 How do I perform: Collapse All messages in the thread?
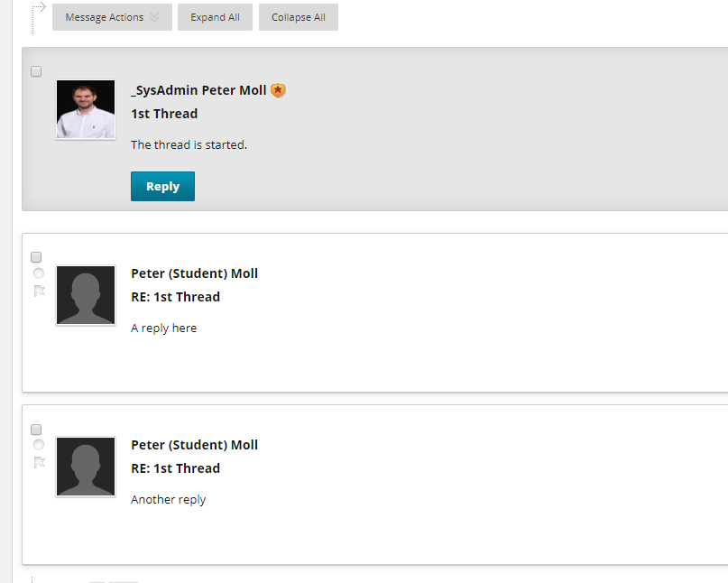coord(299,17)
